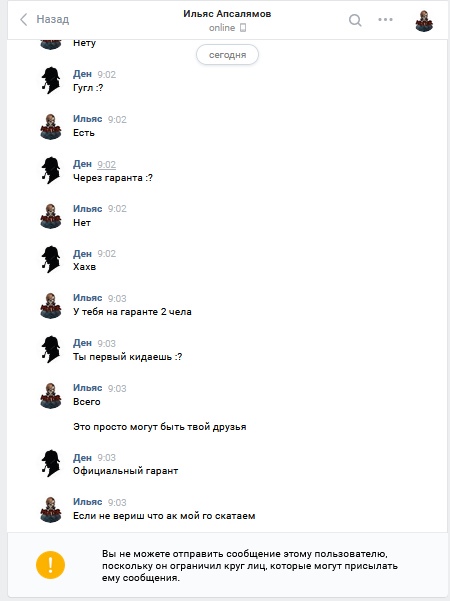Select the message У тебя на гаранте 2 чела

(132, 312)
